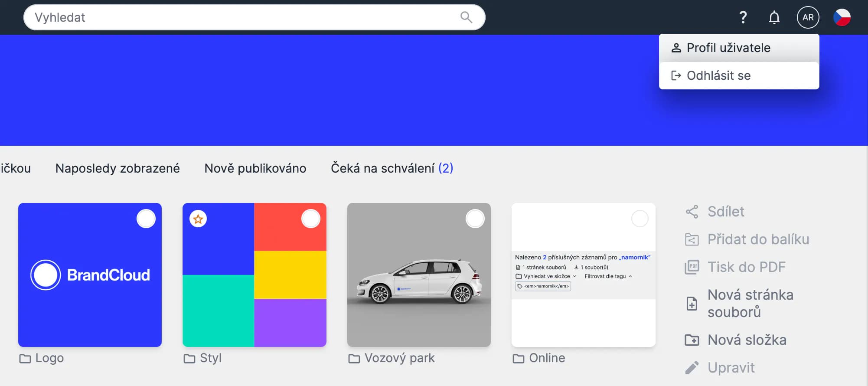
Task: Click the search magnifier icon
Action: 466,17
